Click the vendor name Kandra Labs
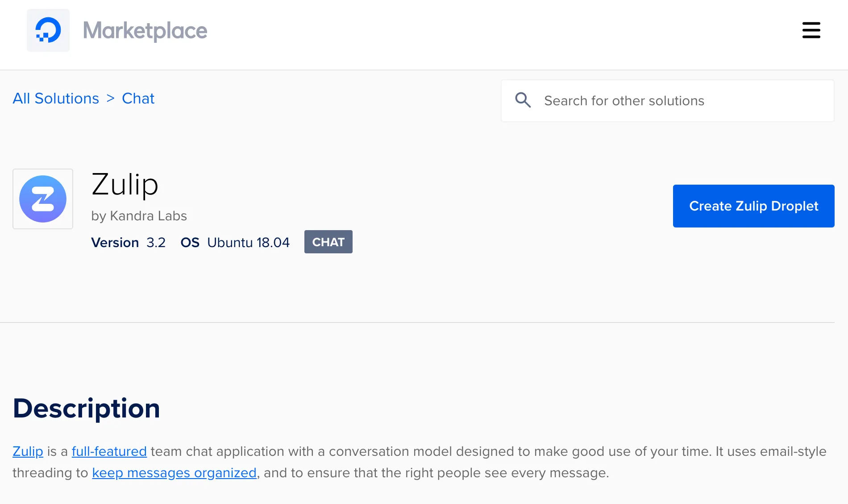Image resolution: width=848 pixels, height=504 pixels. (x=148, y=216)
